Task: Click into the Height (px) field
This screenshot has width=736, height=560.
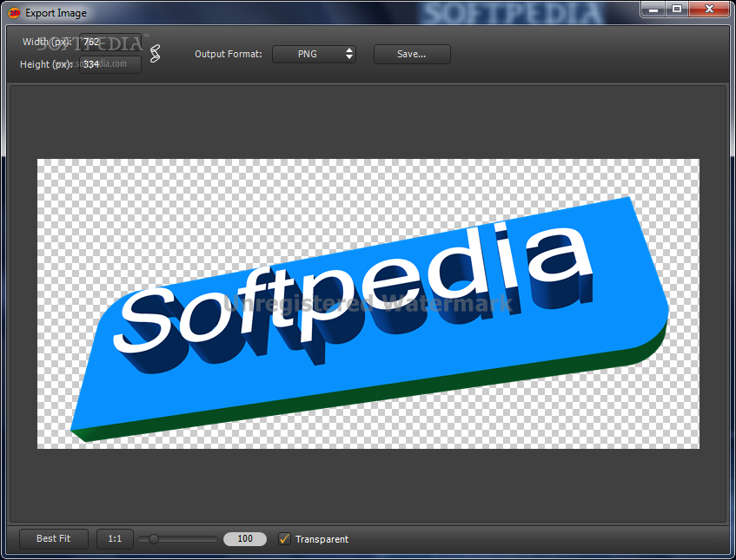Action: pos(110,64)
